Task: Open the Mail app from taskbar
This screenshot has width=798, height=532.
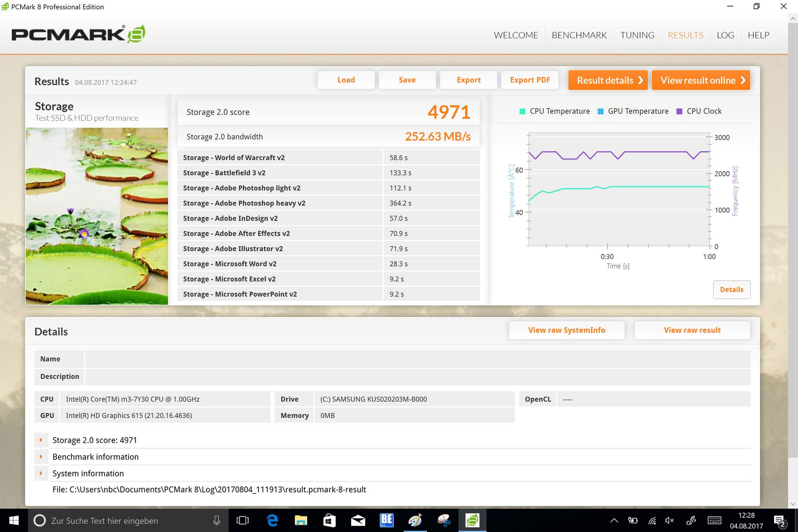Action: pyautogui.click(x=358, y=520)
